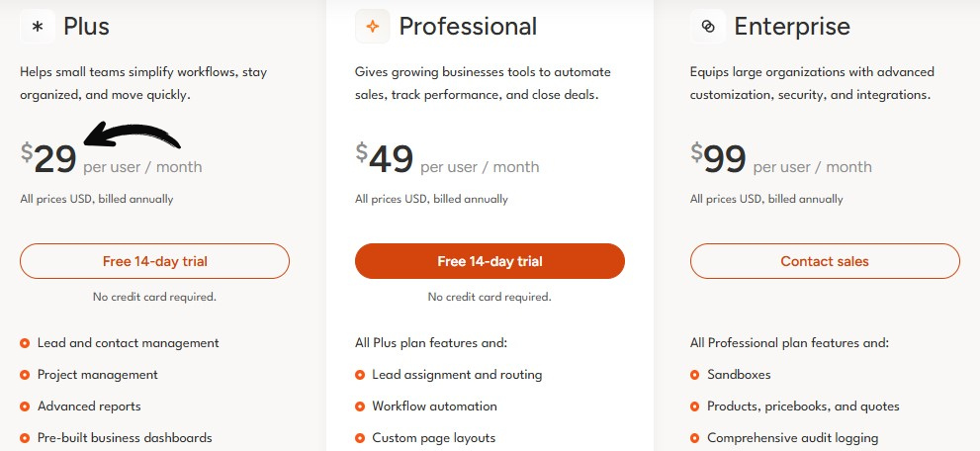Start the Plus plan free 14-day trial
The height and width of the screenshot is (451, 980).
[154, 261]
